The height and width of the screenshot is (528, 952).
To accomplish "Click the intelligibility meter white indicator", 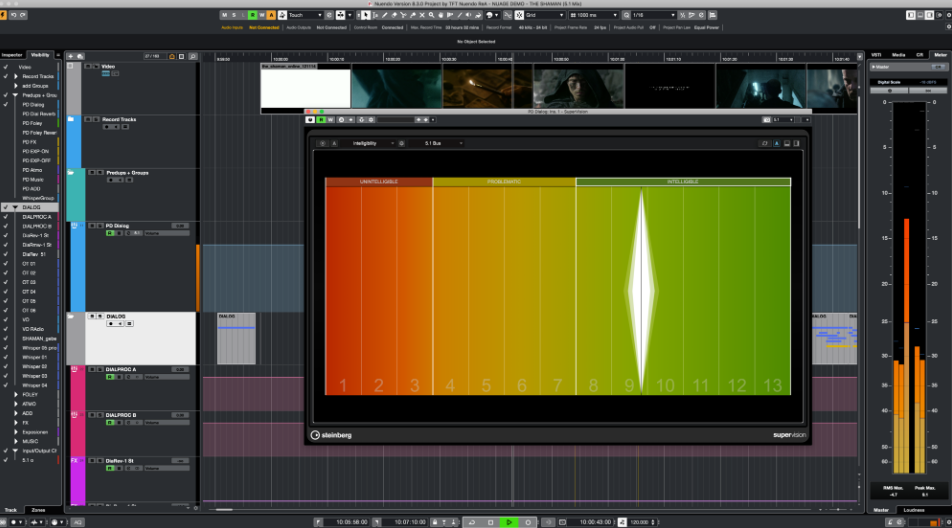I will [642, 291].
